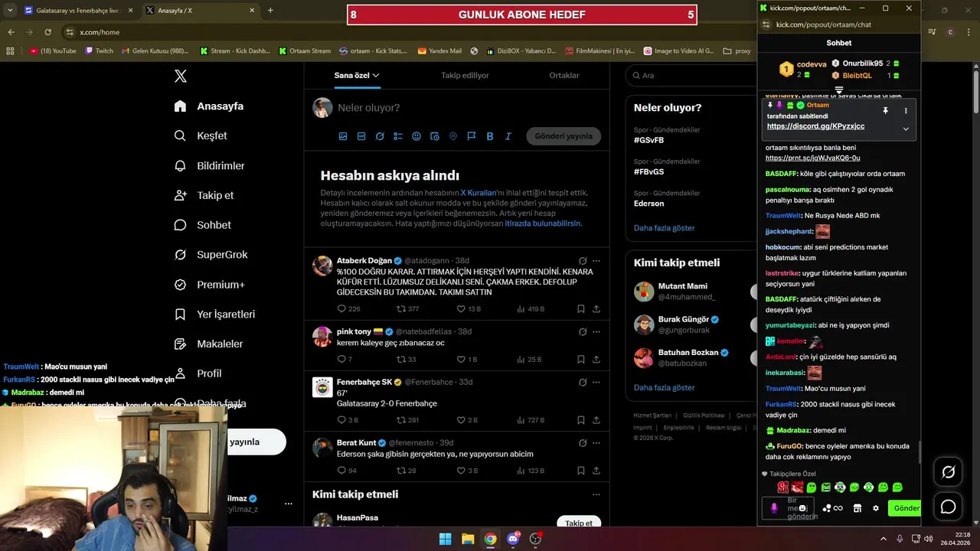Apply italic formatting in the composer
The height and width of the screenshot is (551, 980).
coord(508,136)
